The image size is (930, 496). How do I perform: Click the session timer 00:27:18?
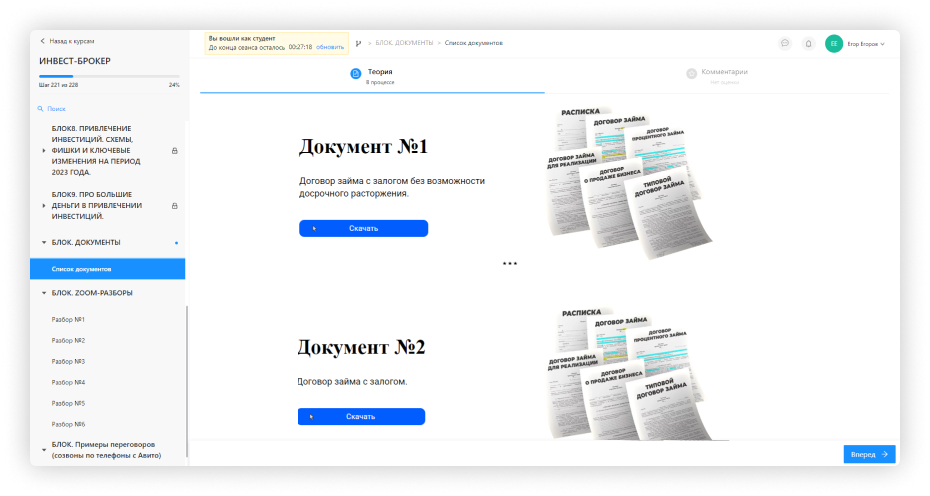[x=300, y=47]
